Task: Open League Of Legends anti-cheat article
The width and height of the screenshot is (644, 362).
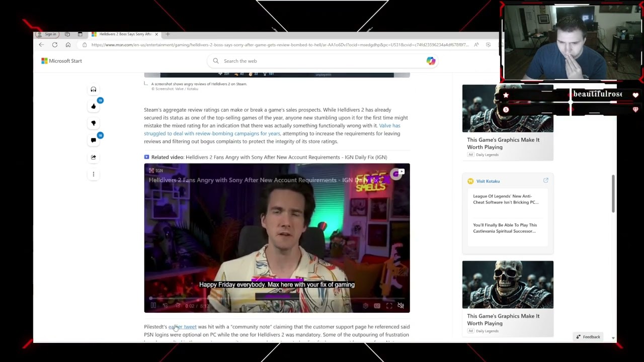Action: (x=506, y=199)
